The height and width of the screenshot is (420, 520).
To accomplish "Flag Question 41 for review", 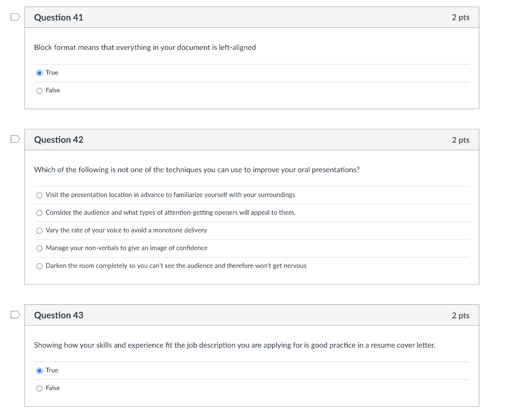I will point(15,17).
